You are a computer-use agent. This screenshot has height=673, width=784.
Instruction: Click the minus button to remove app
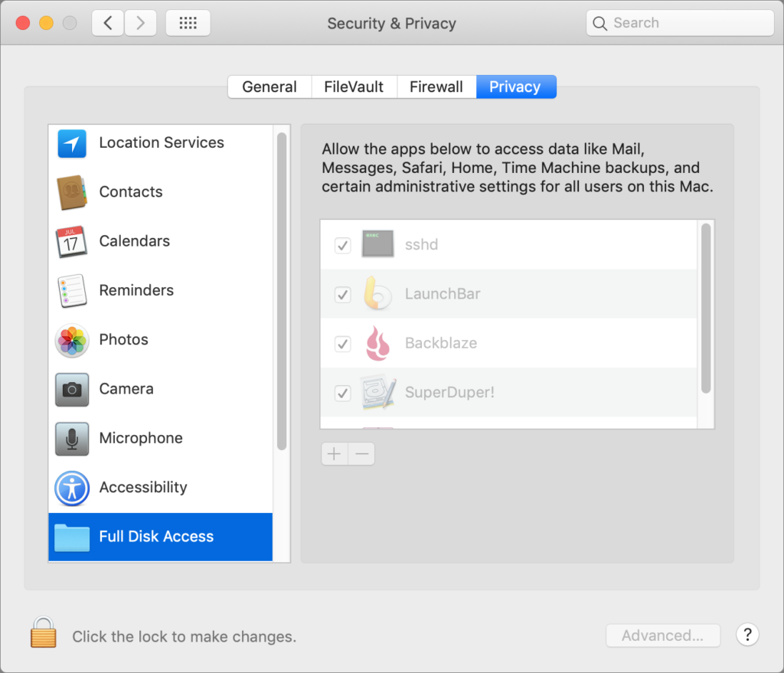click(x=361, y=454)
